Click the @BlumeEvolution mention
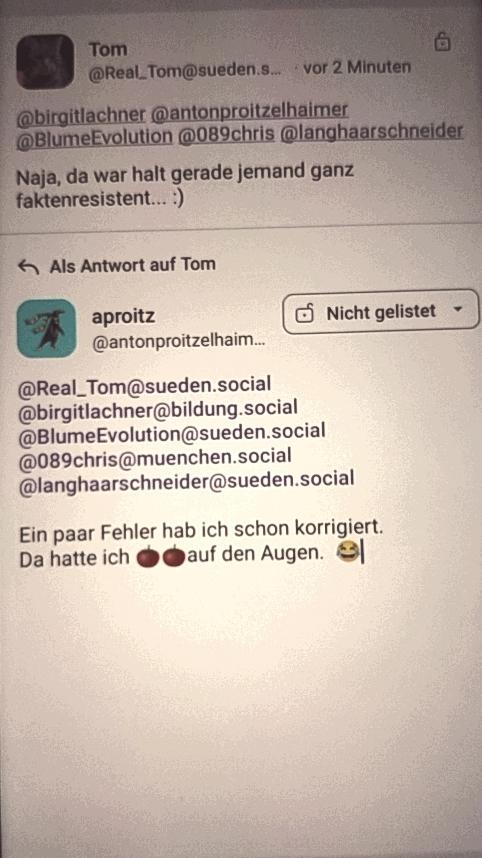482x858 pixels. [x=94, y=135]
